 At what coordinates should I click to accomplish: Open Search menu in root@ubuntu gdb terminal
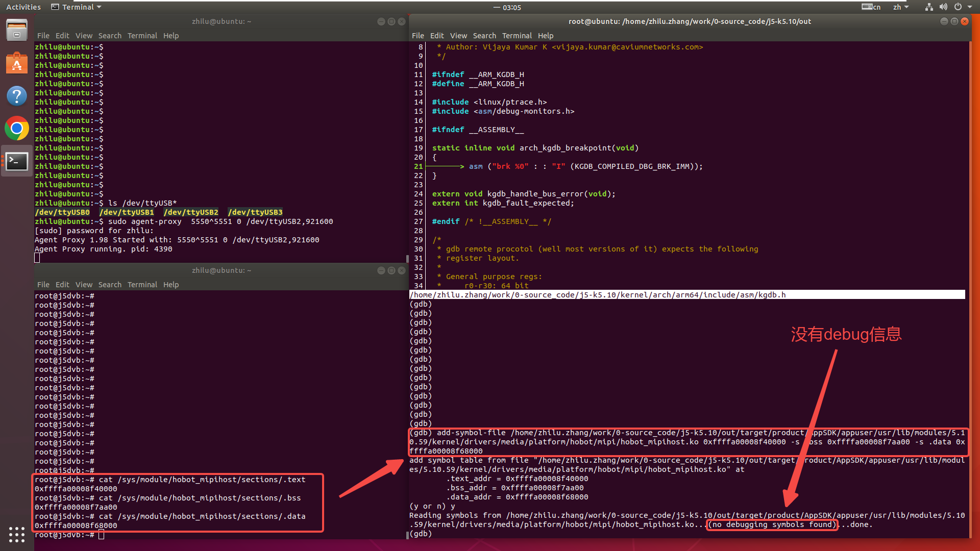(484, 36)
